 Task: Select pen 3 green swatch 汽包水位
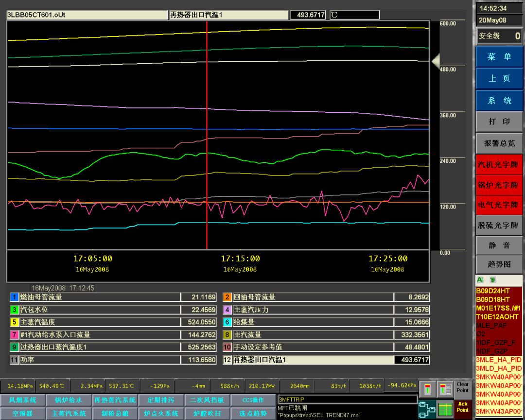[14, 310]
